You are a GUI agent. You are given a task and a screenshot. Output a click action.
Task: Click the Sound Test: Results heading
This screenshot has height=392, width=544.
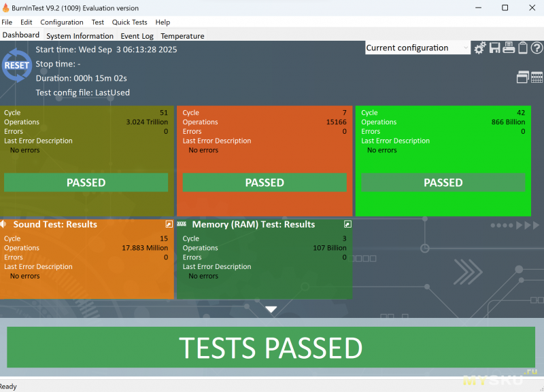click(x=55, y=224)
